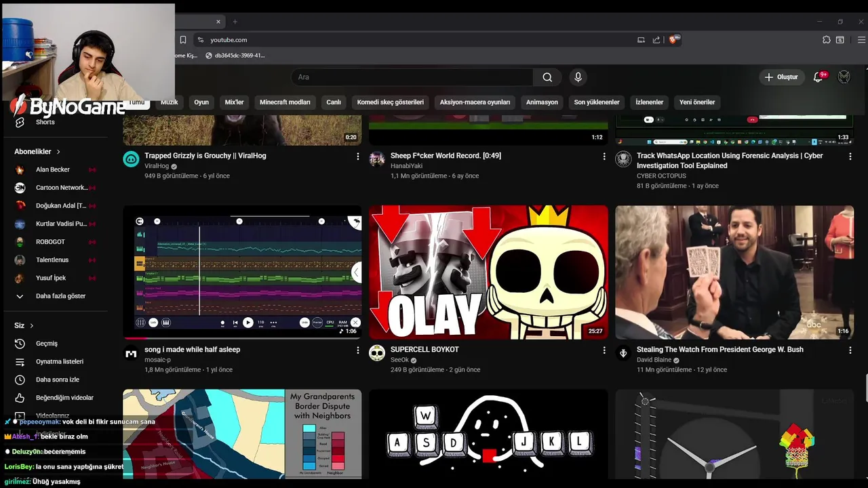Open the ViralHog channel avatar
The height and width of the screenshot is (488, 868).
pyautogui.click(x=131, y=159)
